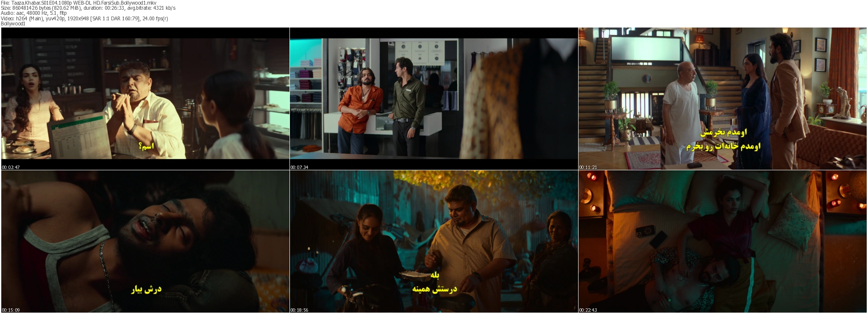Viewport: 868px width, 313px height.
Task: Select the Audio line with aac 48000 Hz
Action: 33,13
